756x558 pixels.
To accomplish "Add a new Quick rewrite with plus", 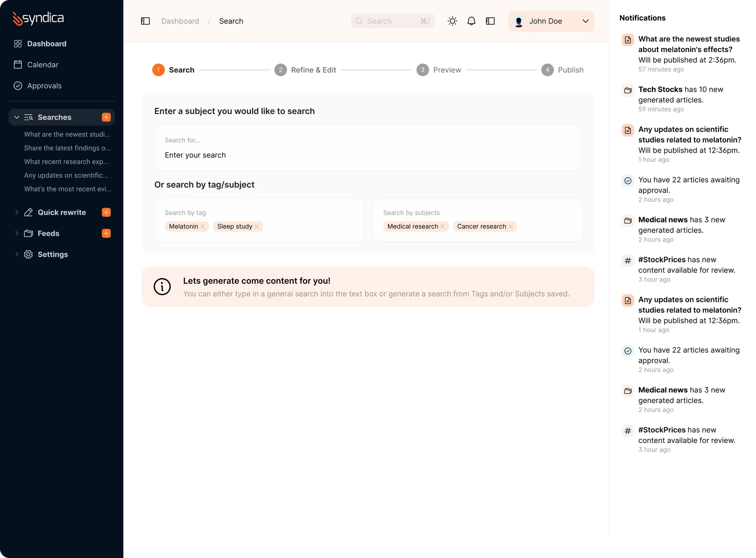I will [x=106, y=213].
